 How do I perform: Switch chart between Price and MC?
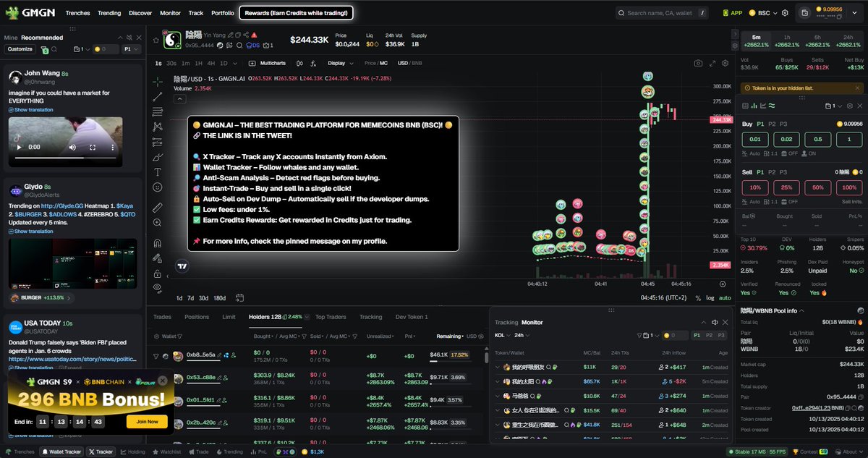click(376, 64)
